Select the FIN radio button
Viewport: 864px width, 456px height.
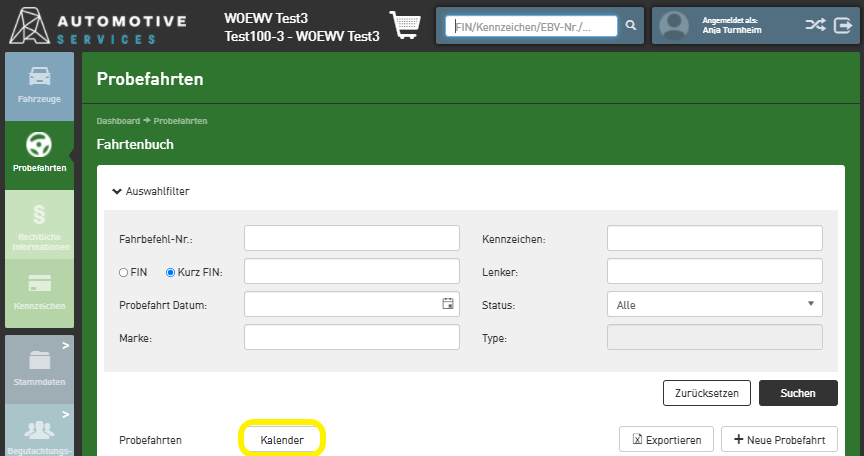124,272
